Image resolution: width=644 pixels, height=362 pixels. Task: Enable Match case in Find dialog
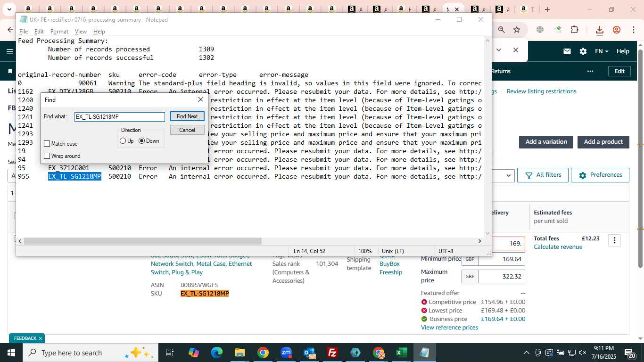(x=47, y=144)
